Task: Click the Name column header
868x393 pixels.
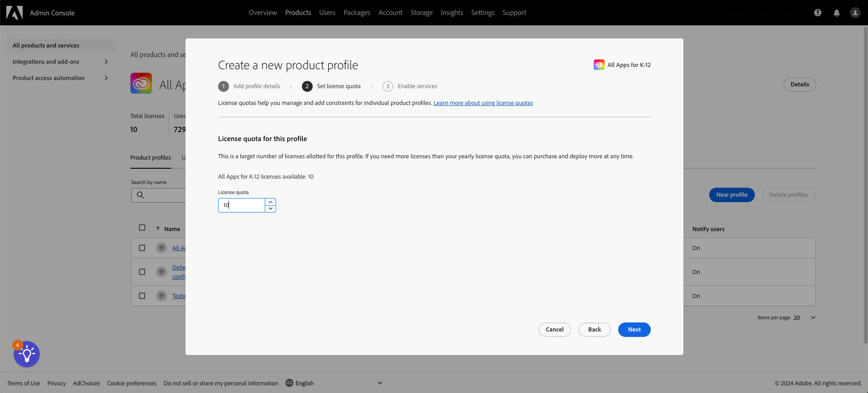Action: [x=172, y=229]
